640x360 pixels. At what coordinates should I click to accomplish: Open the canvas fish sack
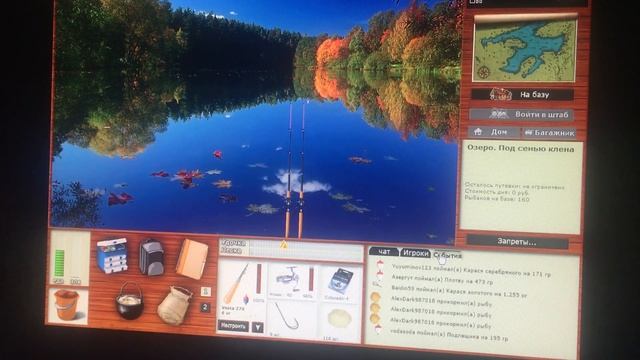coord(175,305)
